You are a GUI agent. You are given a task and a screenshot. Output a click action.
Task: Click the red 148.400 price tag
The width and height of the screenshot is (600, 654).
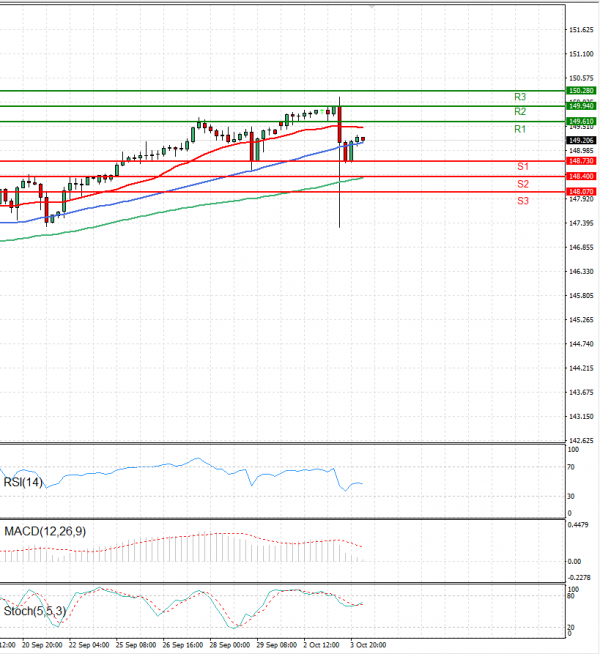tap(582, 176)
